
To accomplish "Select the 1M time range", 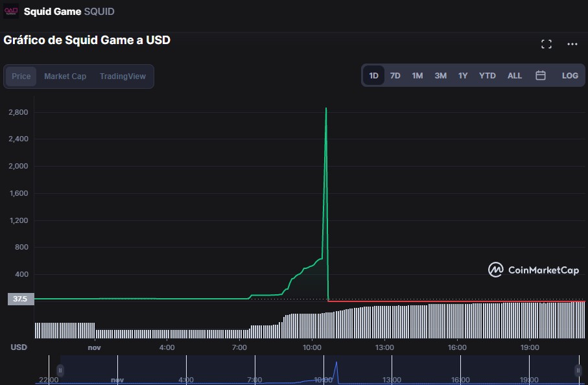I will pyautogui.click(x=417, y=76).
